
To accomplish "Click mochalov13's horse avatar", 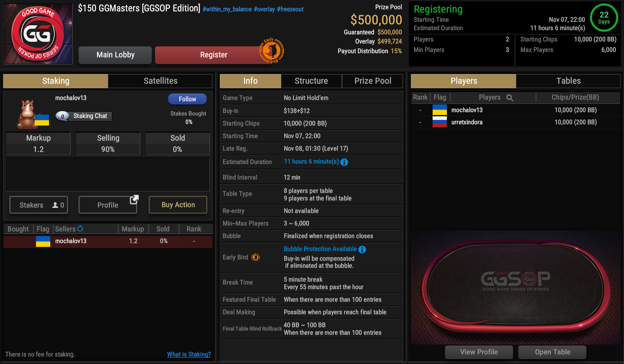I will click(x=27, y=113).
